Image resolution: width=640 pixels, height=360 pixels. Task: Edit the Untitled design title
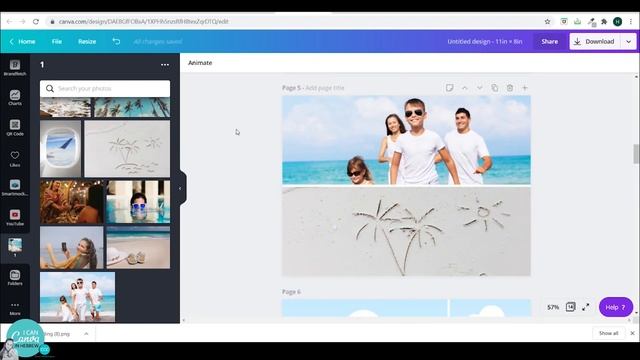[484, 41]
